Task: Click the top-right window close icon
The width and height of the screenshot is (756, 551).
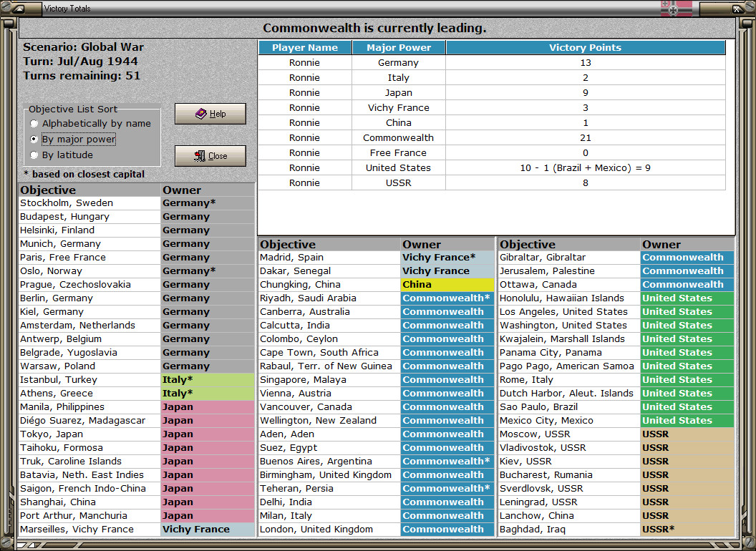Action: click(x=737, y=8)
